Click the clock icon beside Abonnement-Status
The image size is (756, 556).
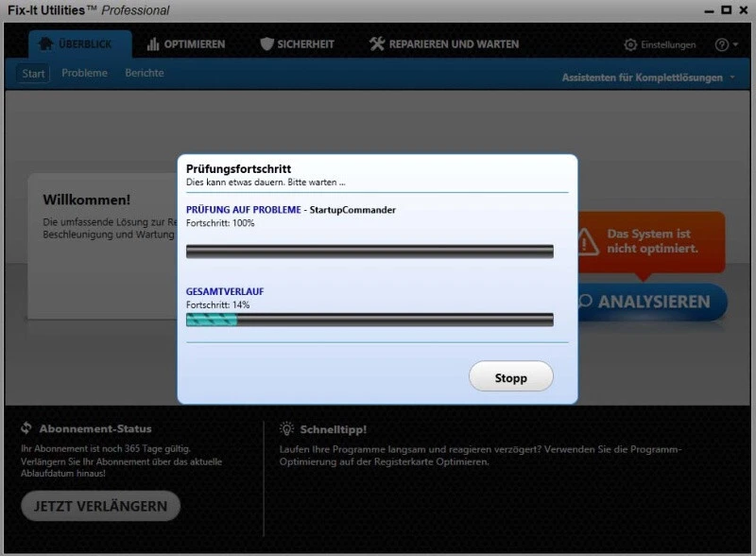click(x=24, y=427)
